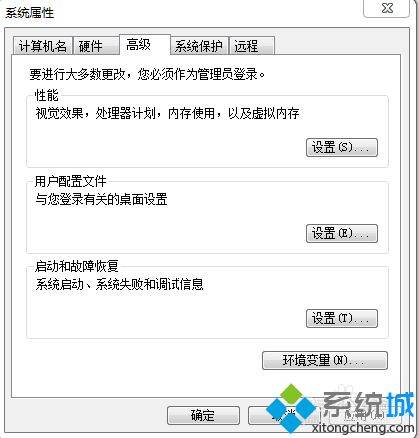Select the 高级 tab
The height and width of the screenshot is (438, 419).
[145, 45]
